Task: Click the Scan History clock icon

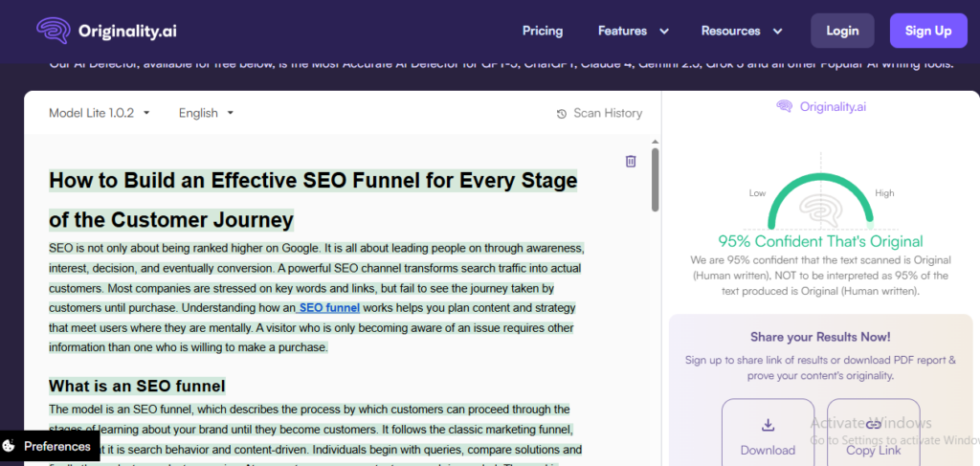Action: (562, 114)
